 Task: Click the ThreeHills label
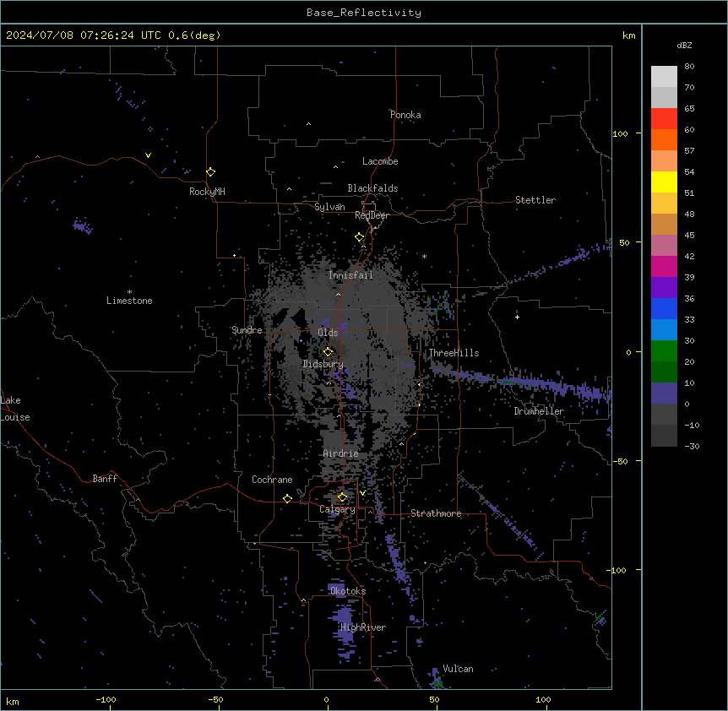click(454, 353)
